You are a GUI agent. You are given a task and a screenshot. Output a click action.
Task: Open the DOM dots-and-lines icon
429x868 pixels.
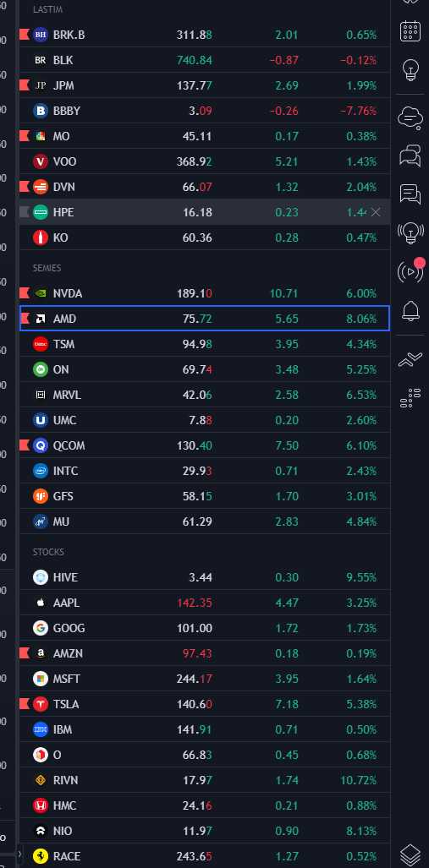tap(410, 398)
